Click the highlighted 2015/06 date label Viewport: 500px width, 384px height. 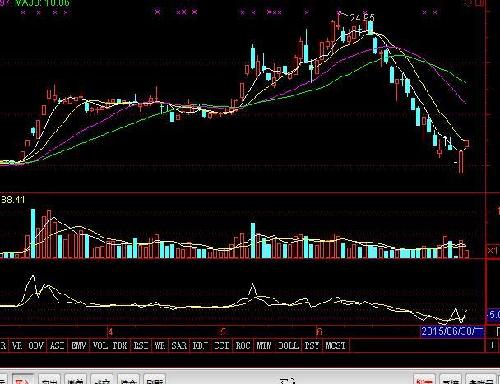452,331
